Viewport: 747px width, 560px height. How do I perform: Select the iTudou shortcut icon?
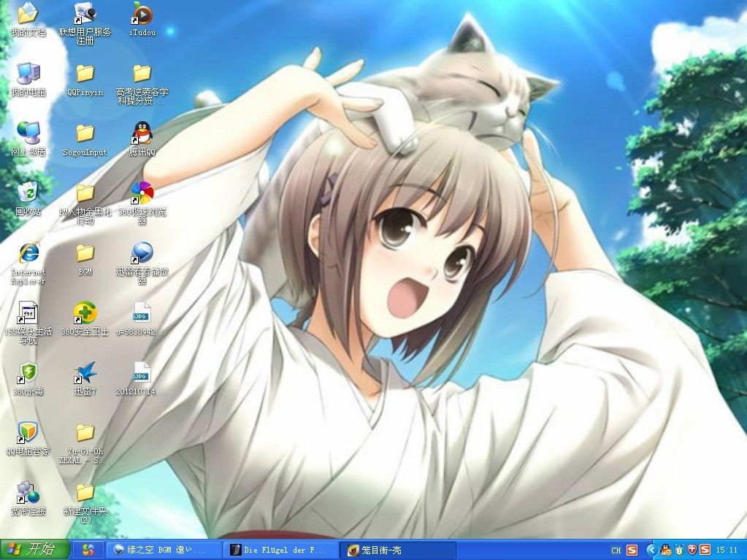142,19
